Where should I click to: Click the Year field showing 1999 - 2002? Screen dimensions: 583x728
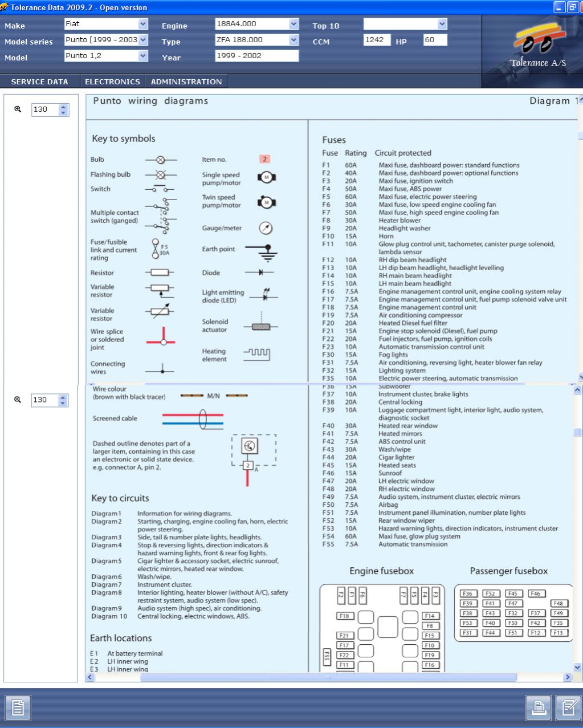(x=256, y=56)
